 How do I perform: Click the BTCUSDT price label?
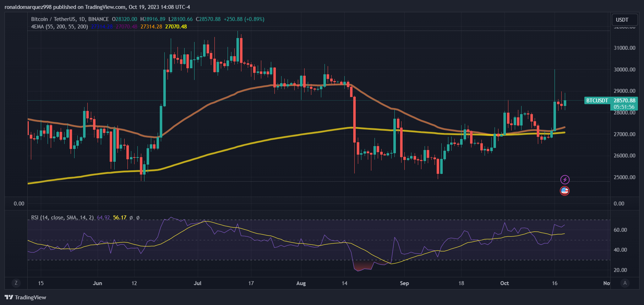(597, 101)
